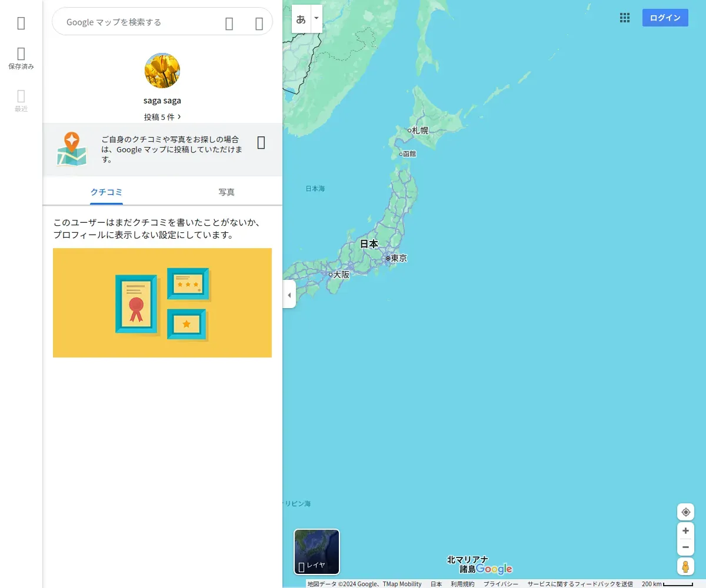Viewport: 706px width, 588px height.
Task: Show your current location
Action: [x=685, y=512]
